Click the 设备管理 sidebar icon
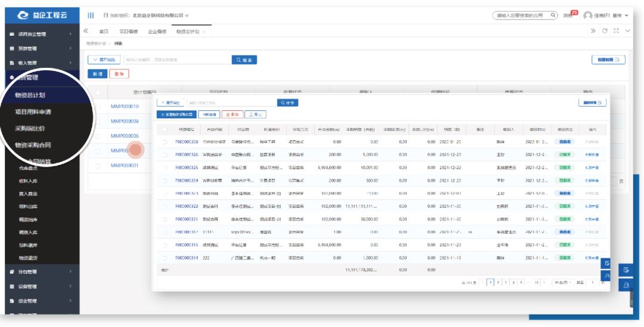 (x=12, y=286)
